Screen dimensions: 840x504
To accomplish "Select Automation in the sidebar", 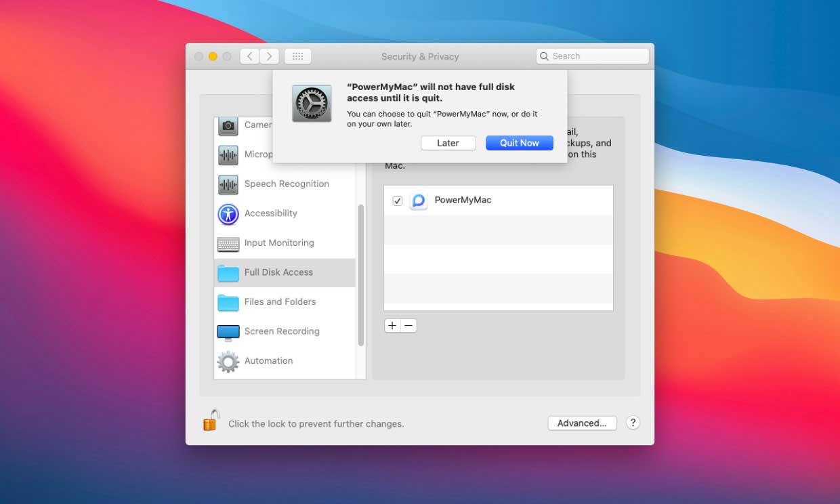I will (285, 361).
